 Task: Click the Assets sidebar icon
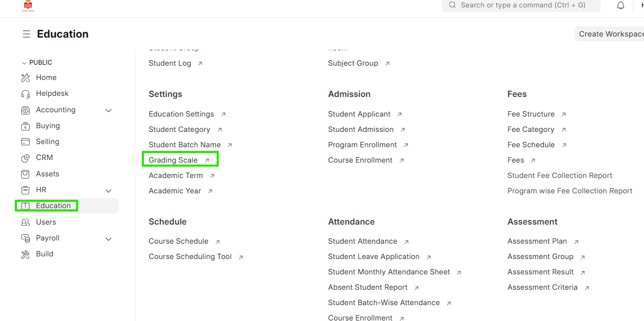[x=25, y=174]
